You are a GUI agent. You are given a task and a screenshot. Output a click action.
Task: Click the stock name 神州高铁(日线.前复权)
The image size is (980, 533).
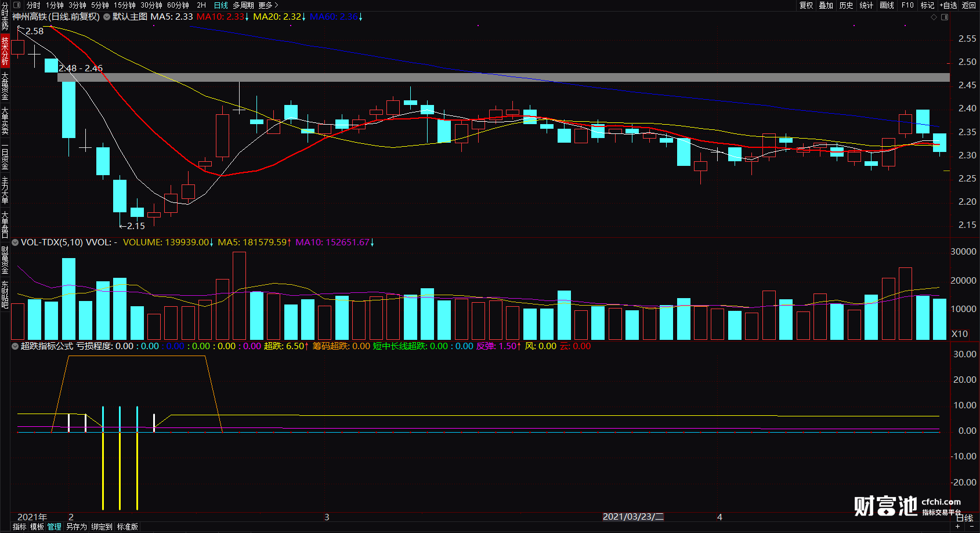click(56, 17)
